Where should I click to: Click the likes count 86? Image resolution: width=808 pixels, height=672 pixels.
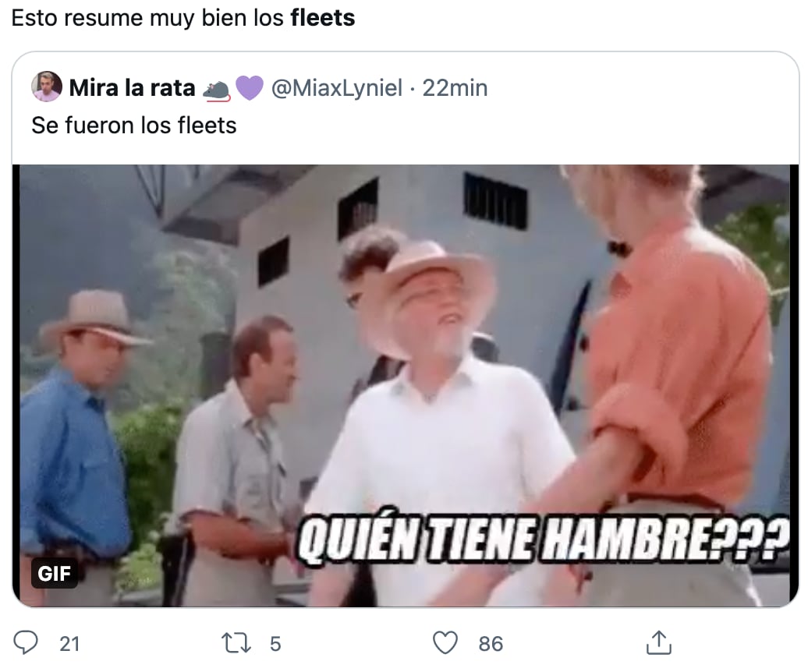(x=491, y=644)
